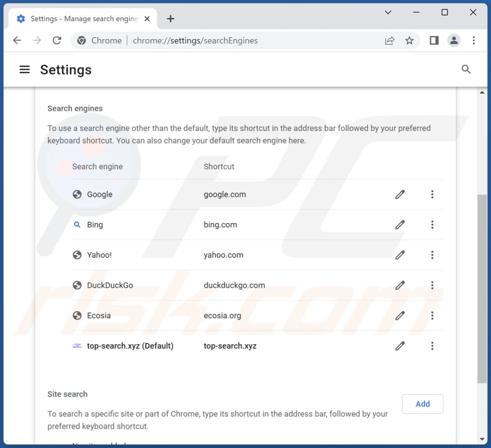Open more actions for Ecosia

(432, 316)
